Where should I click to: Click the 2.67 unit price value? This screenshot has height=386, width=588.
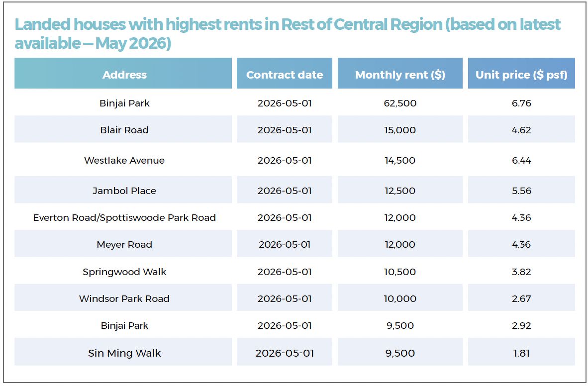point(522,298)
